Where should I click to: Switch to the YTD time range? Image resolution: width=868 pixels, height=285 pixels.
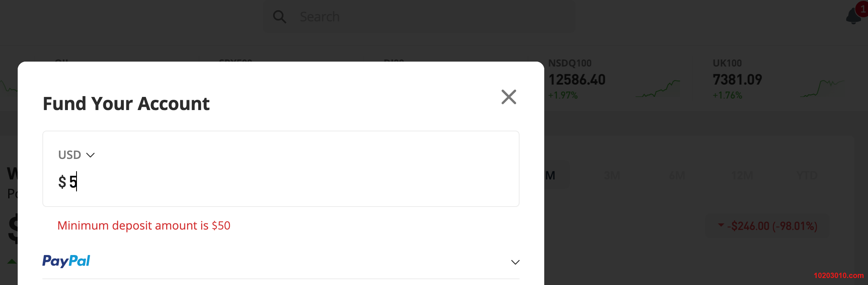pos(807,176)
